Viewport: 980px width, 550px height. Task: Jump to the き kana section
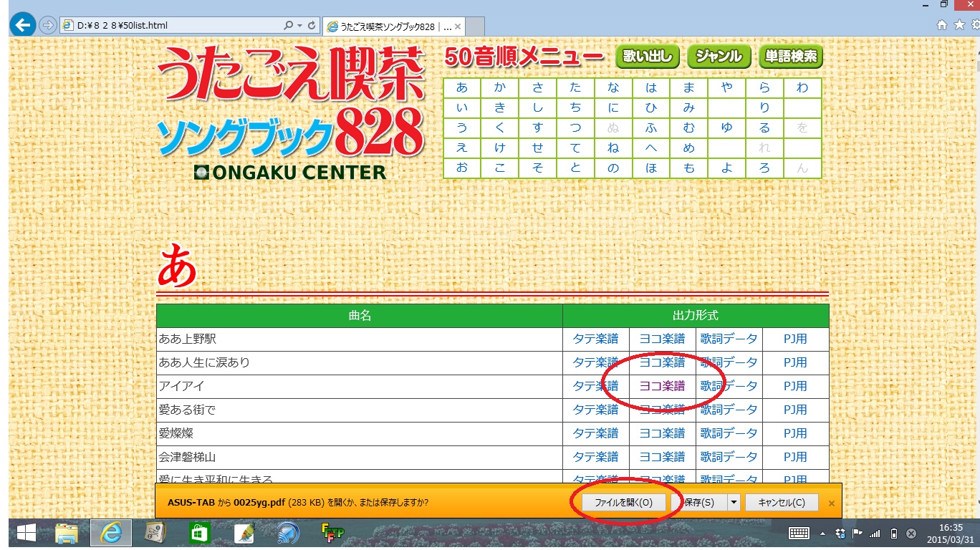pyautogui.click(x=500, y=108)
